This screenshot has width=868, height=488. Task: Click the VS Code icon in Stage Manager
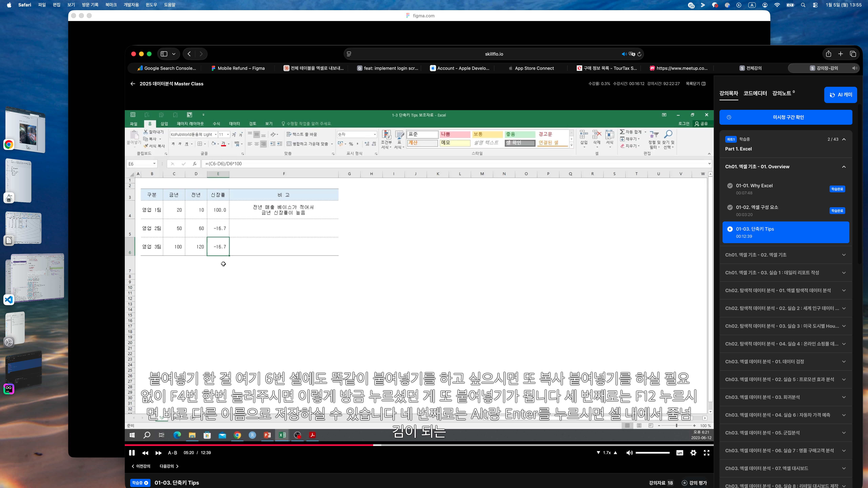tap(9, 299)
